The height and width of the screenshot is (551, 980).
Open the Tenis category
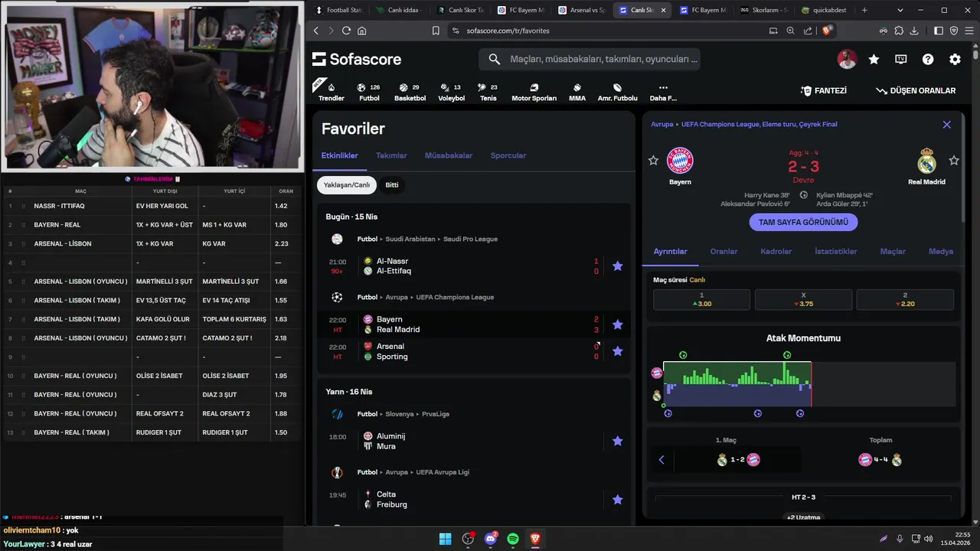488,91
